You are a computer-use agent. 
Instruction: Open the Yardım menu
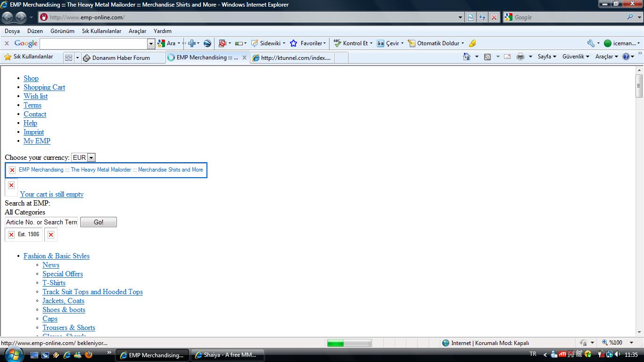pyautogui.click(x=163, y=31)
